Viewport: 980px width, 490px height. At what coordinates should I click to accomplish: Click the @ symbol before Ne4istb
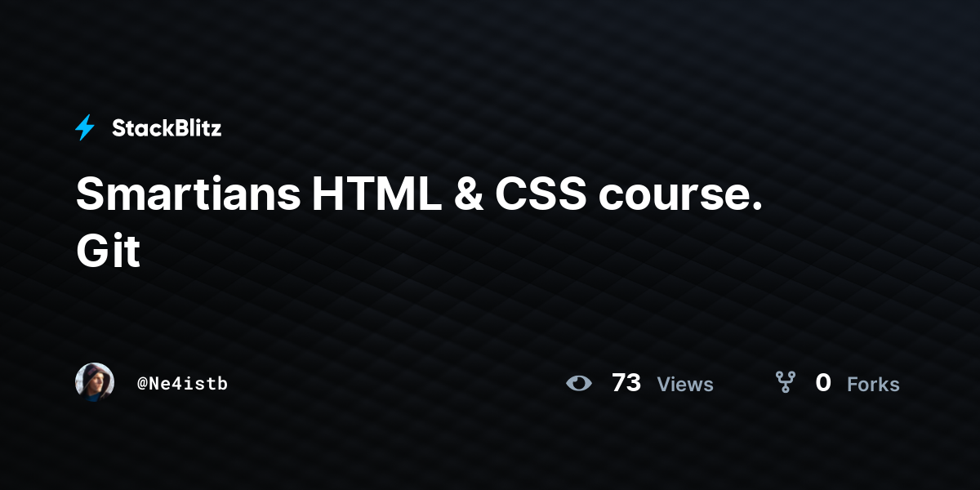pyautogui.click(x=142, y=383)
